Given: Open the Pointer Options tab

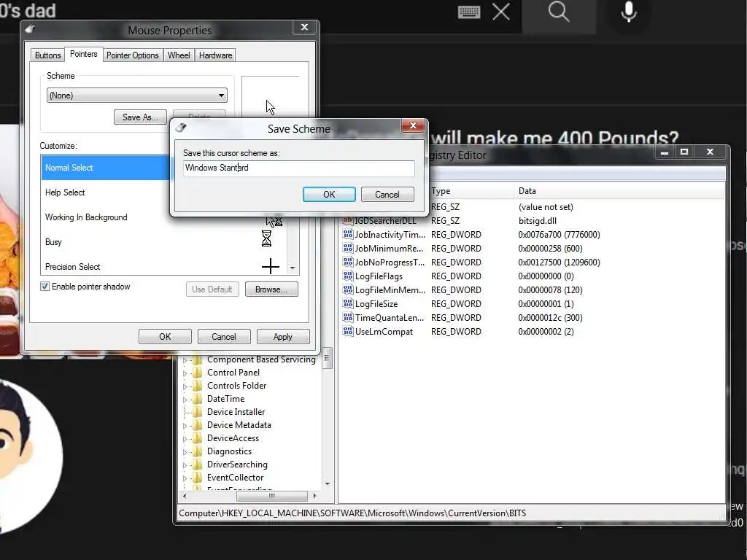Looking at the screenshot, I should click(x=133, y=55).
